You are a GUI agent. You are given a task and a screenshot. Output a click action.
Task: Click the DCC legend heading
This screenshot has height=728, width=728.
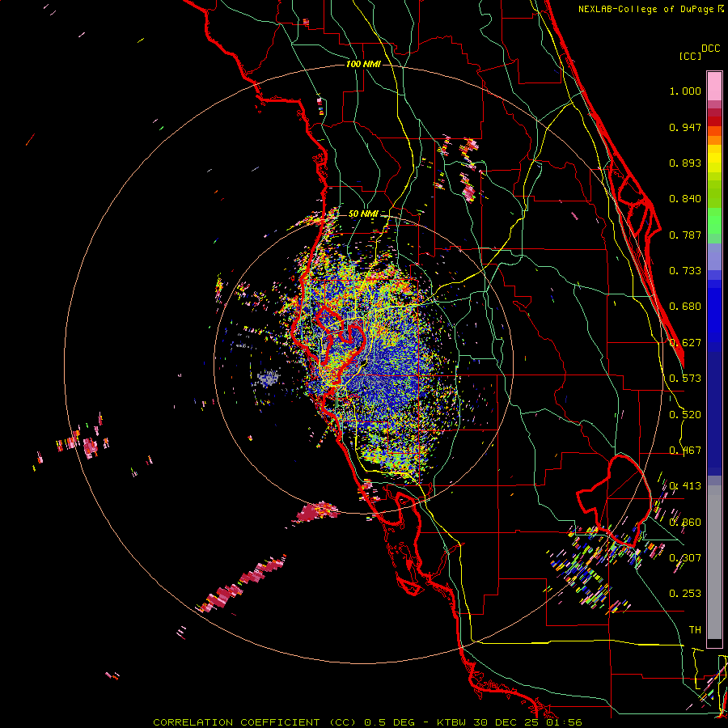coord(710,49)
